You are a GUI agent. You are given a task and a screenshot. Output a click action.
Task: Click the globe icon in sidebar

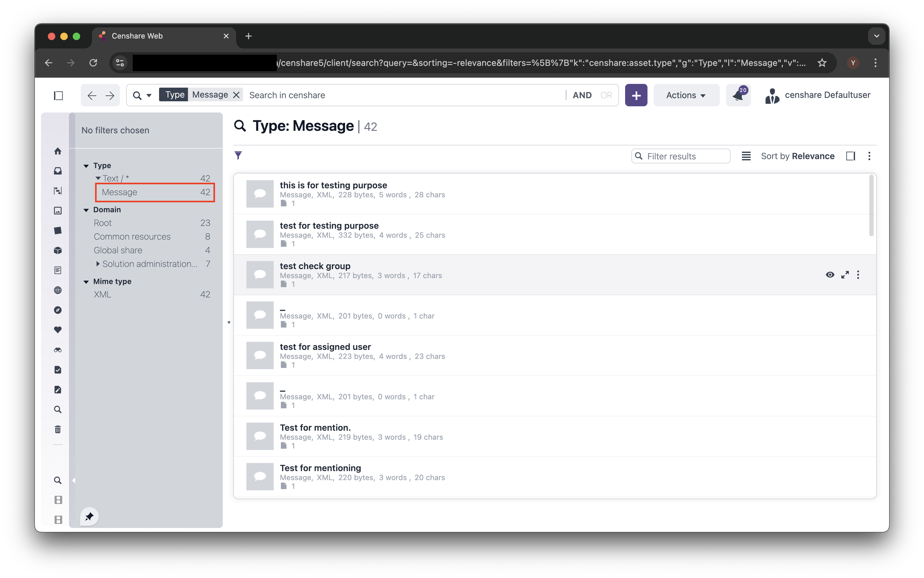pos(58,290)
